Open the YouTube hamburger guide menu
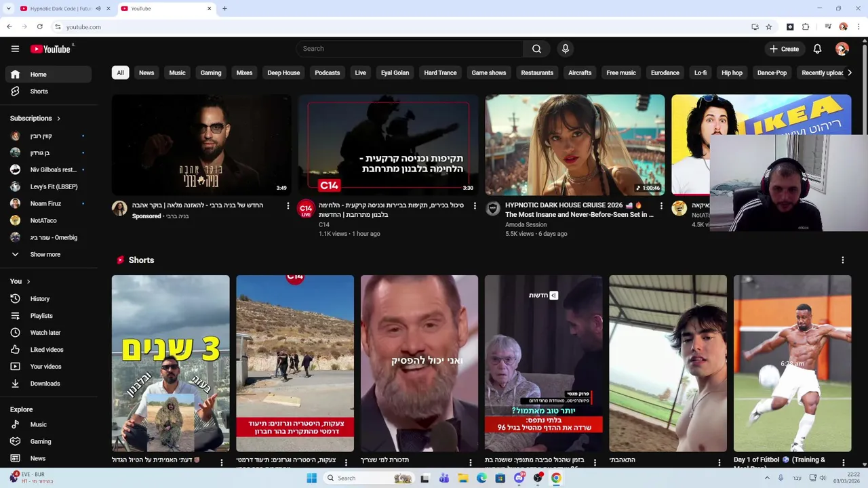The image size is (868, 488). point(15,49)
